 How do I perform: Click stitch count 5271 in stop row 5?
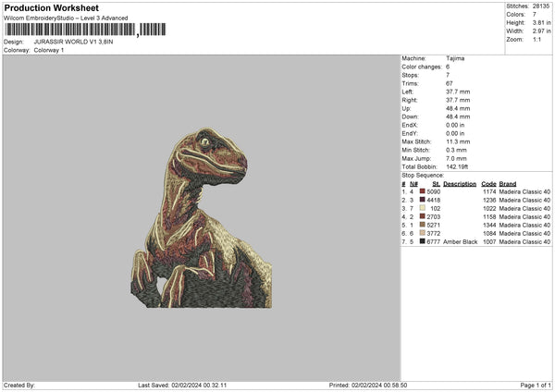(x=434, y=225)
